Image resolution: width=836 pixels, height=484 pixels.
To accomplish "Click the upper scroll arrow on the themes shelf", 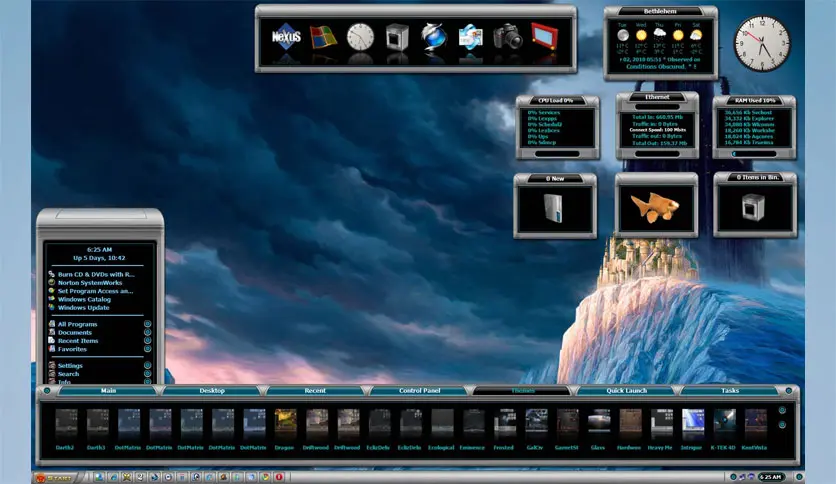I will click(782, 410).
